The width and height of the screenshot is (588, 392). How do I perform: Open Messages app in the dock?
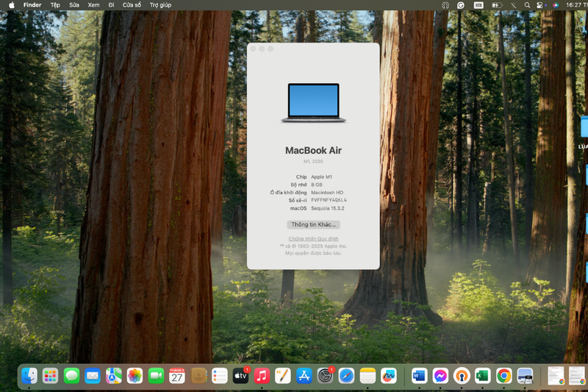[x=71, y=376]
